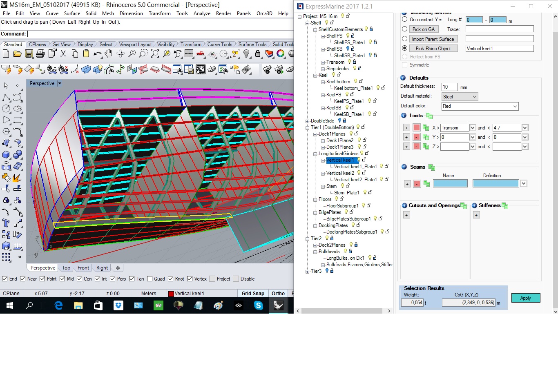558x392 pixels.
Task: Click the Text object tool icon
Action: [x=6, y=223]
